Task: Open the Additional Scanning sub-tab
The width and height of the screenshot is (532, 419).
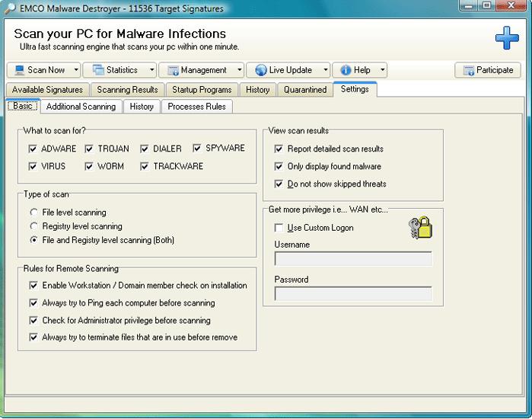Action: pos(81,107)
